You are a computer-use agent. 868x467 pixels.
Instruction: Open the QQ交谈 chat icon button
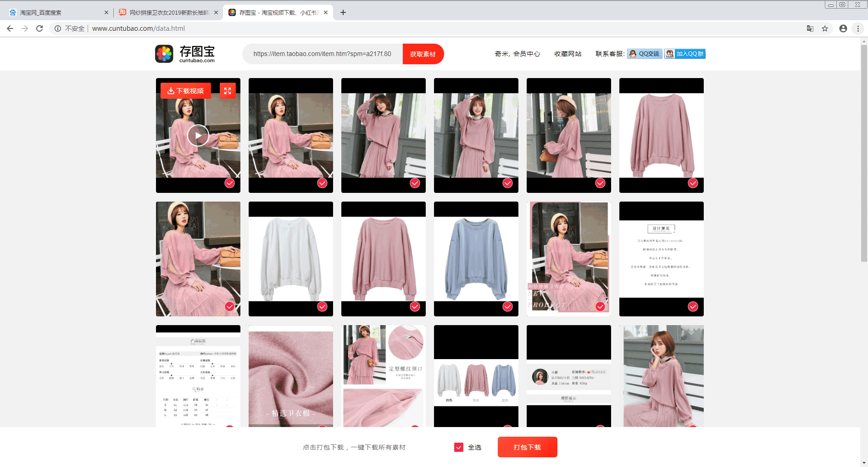645,54
